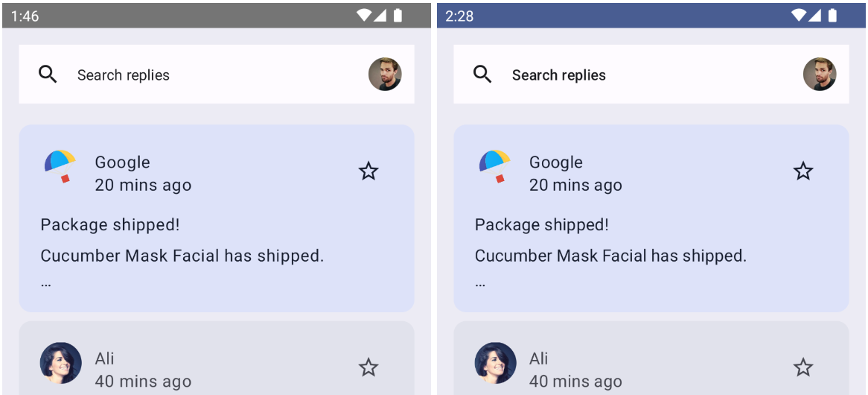Click Ali's avatar in the 1:46 screen
The height and width of the screenshot is (395, 868).
point(60,363)
